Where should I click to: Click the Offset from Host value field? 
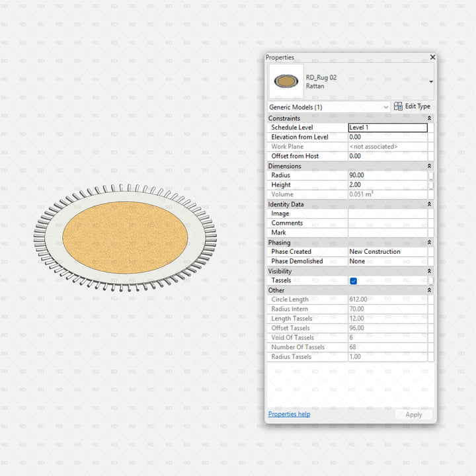387,156
